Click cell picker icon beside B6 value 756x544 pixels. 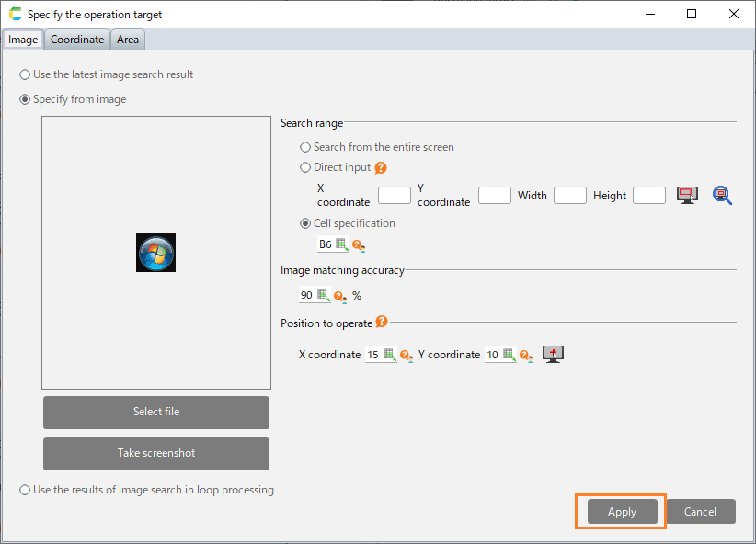coord(341,244)
